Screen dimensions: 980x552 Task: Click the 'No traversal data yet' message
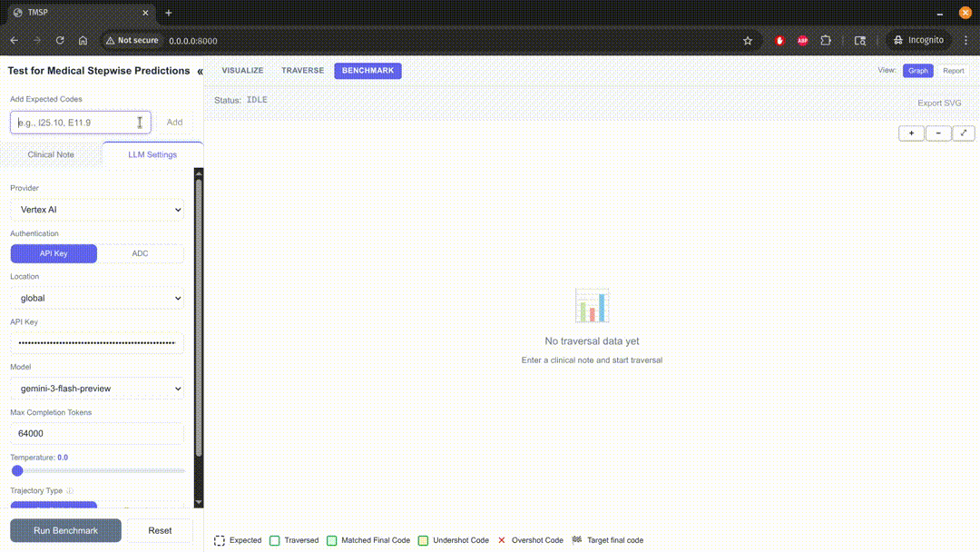592,341
